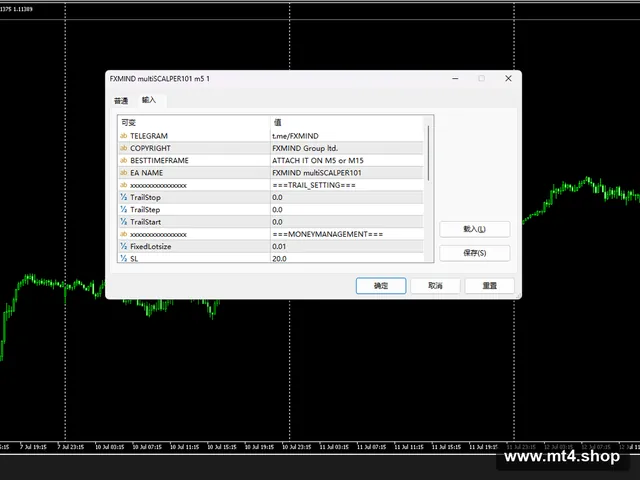640x480 pixels.
Task: Select the COPYRIGHT variable name
Action: 150,148
